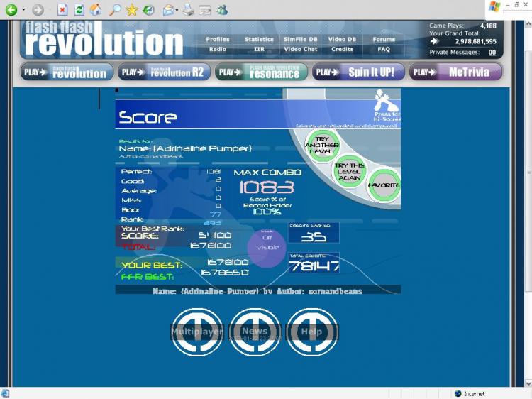Click the greyed Forward arrow button
Screen dimensions: 532x399
[x=38, y=10]
